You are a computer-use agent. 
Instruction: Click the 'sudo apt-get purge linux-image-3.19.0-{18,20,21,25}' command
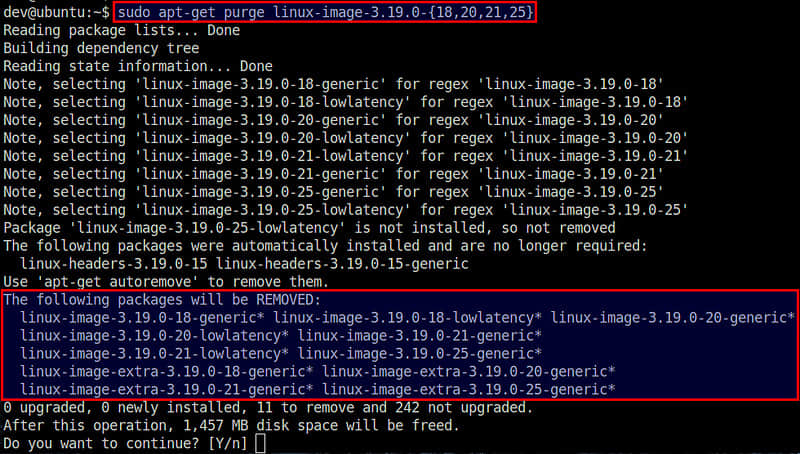click(326, 12)
